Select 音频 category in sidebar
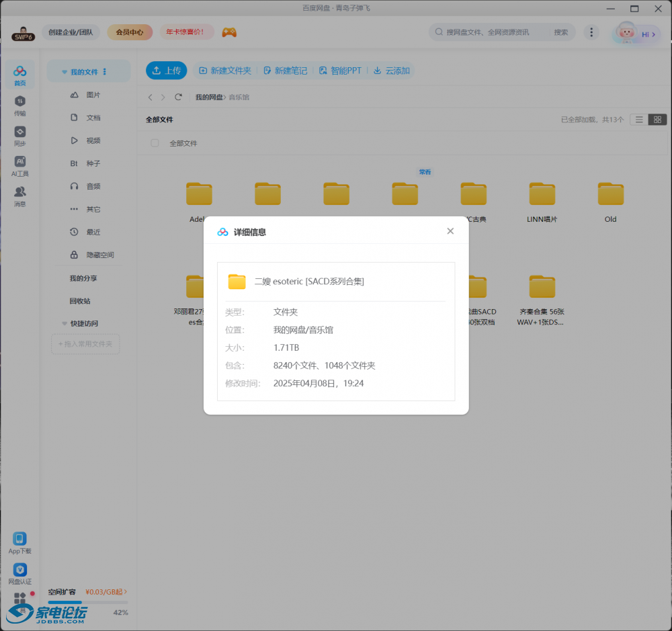The image size is (672, 631). pyautogui.click(x=93, y=186)
